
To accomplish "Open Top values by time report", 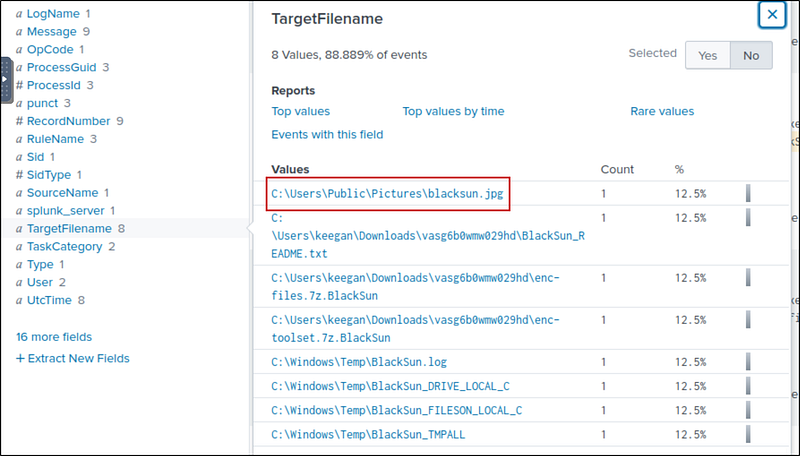I will pos(453,112).
